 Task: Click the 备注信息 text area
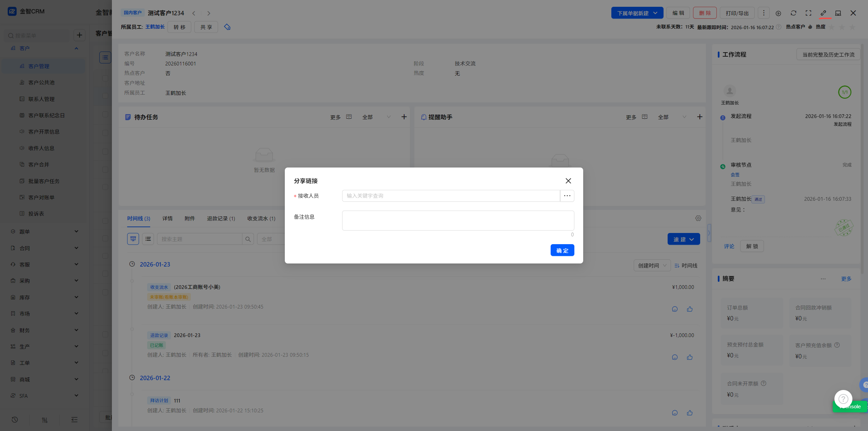click(458, 220)
